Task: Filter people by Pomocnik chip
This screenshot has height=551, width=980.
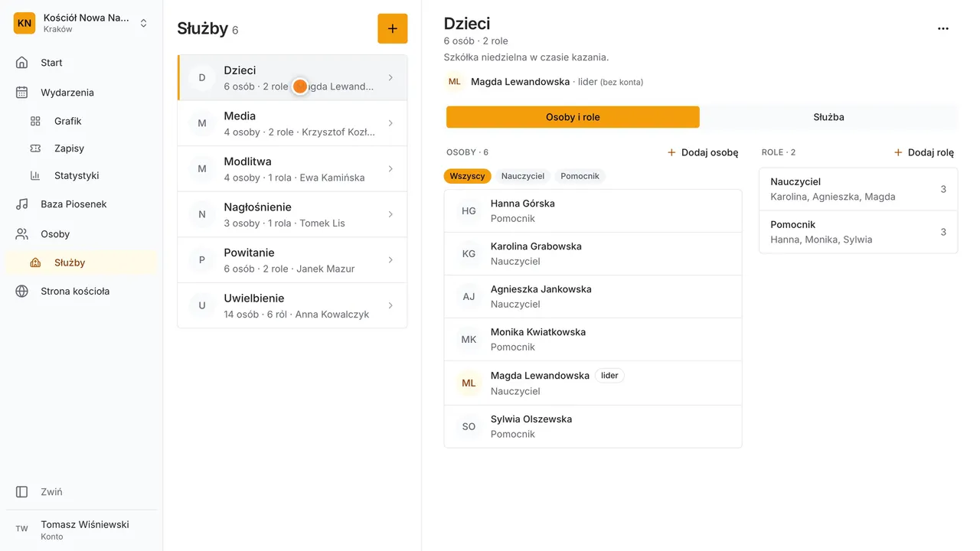Action: click(x=580, y=176)
